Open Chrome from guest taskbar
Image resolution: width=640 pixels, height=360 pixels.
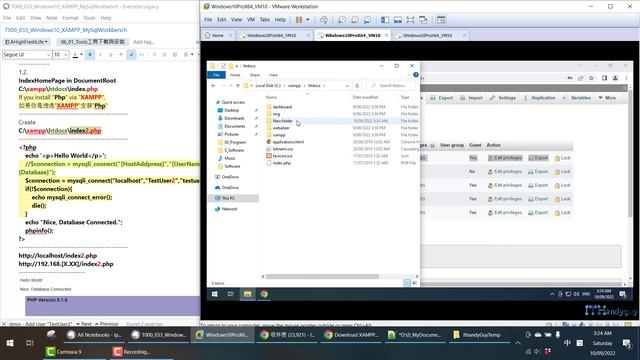(264, 294)
